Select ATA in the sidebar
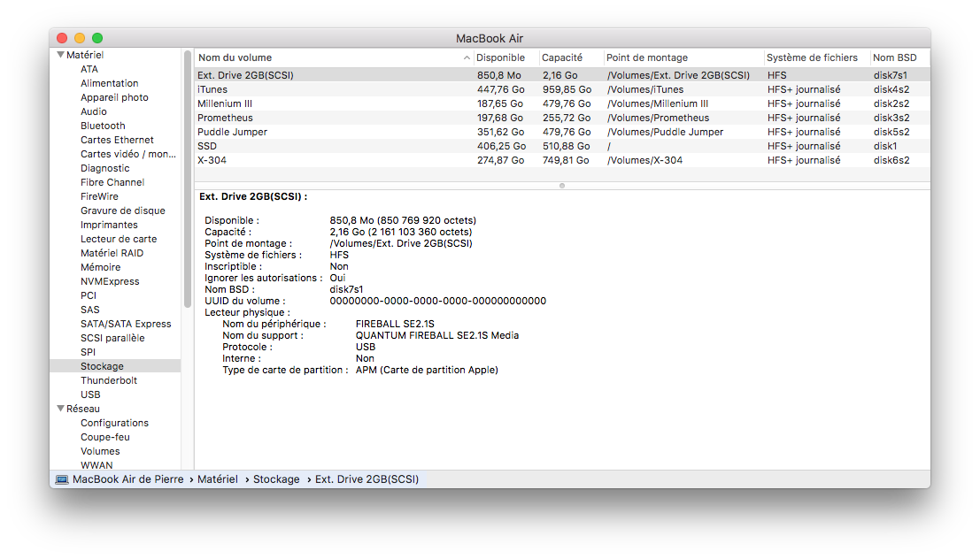The width and height of the screenshot is (980, 559). click(89, 69)
